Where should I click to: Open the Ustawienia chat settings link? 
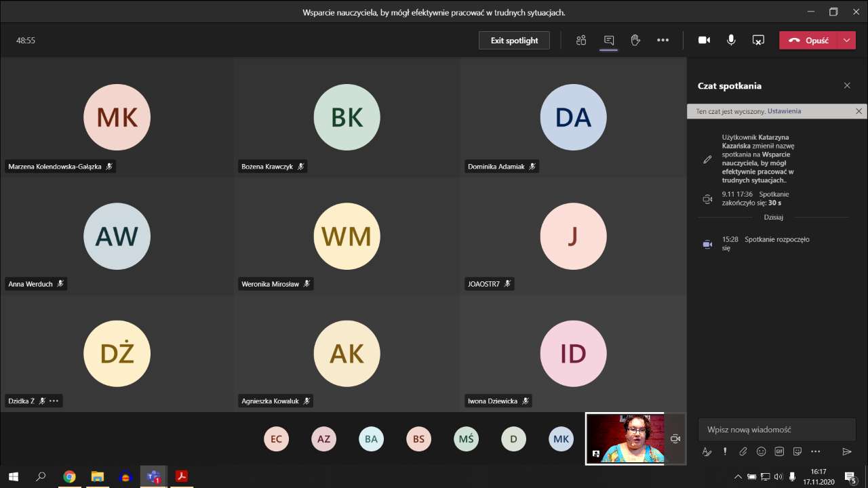(784, 111)
